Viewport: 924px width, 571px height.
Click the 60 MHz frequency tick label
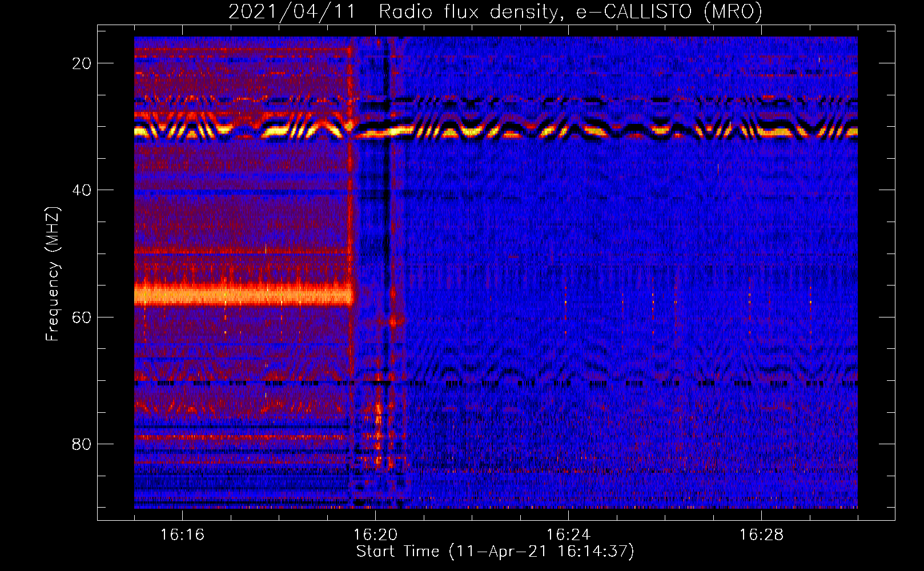point(82,317)
